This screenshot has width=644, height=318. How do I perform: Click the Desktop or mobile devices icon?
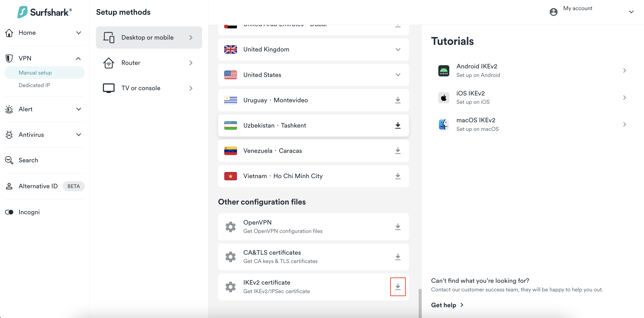[x=109, y=38]
